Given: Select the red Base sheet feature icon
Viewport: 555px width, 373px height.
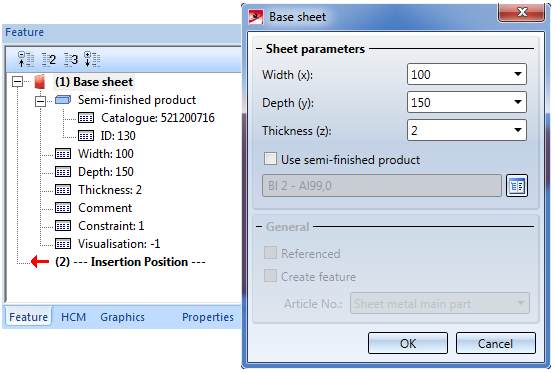Looking at the screenshot, I should coord(40,82).
